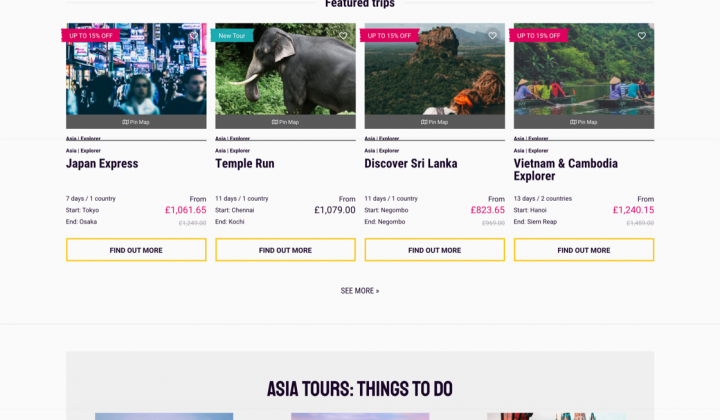Click heart icon on Vietnam & Cambodia card
Screen dimensions: 720x420
click(641, 35)
